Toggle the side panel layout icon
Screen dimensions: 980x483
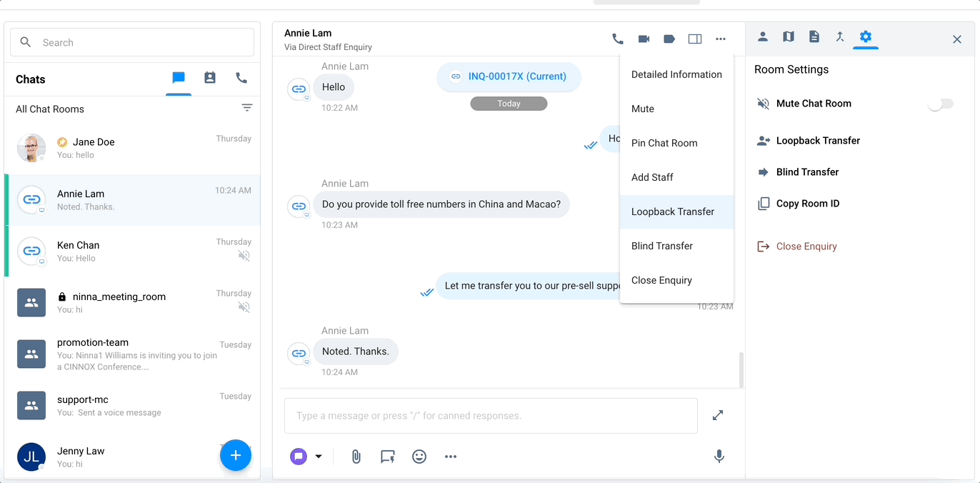(695, 39)
